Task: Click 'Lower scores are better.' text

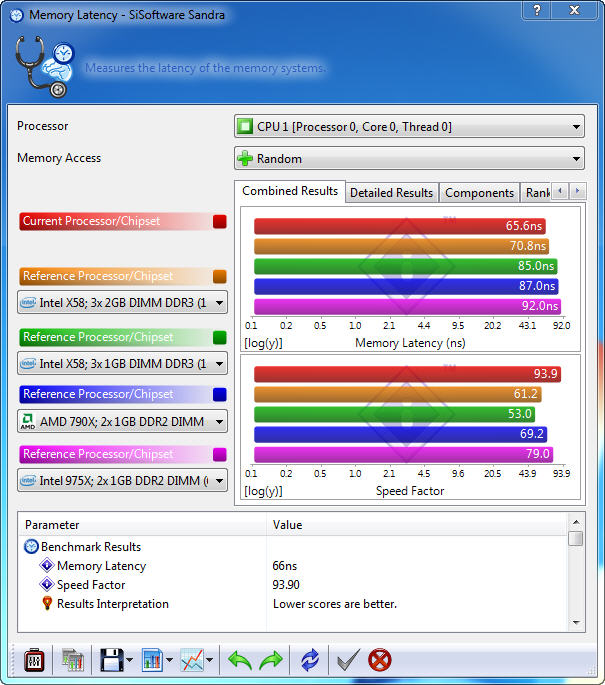Action: [x=335, y=604]
